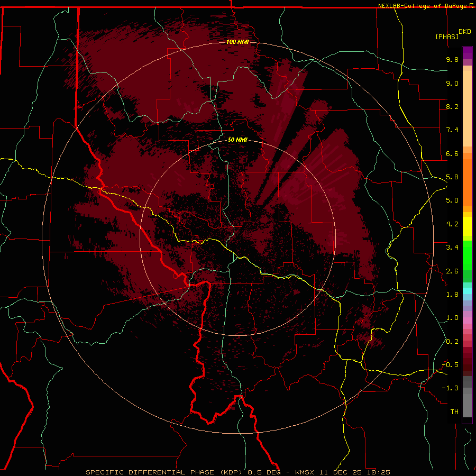Click the pink segment of the color bar

(467, 321)
